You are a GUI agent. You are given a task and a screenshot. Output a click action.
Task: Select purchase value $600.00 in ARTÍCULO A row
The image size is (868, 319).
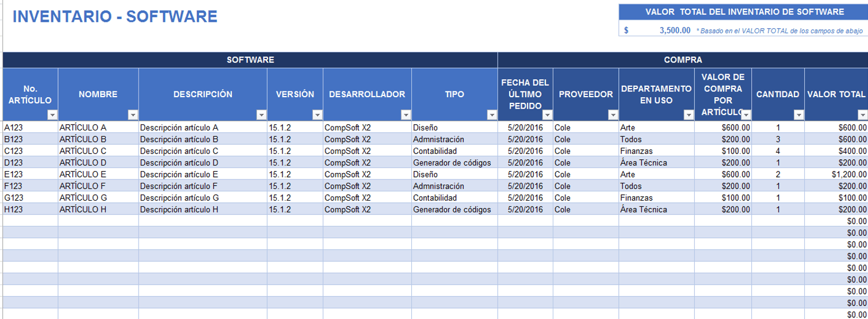pyautogui.click(x=723, y=128)
